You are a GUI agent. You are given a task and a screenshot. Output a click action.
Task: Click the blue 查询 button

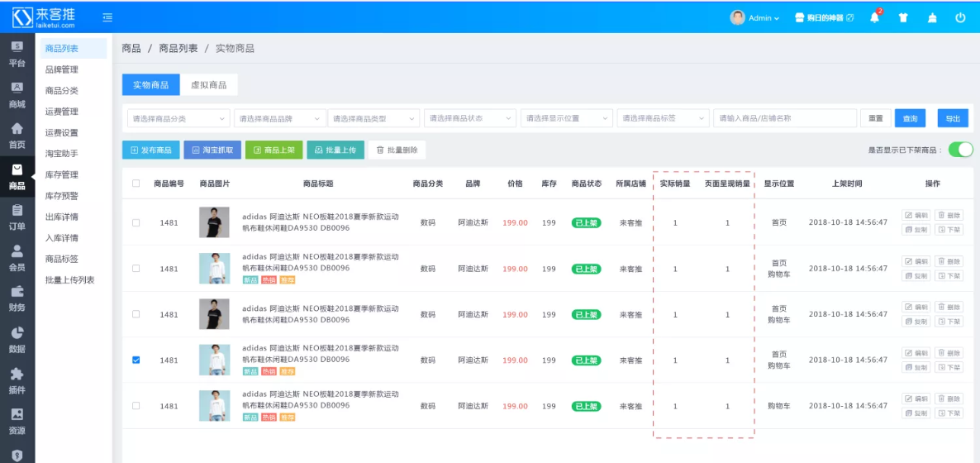pos(910,118)
